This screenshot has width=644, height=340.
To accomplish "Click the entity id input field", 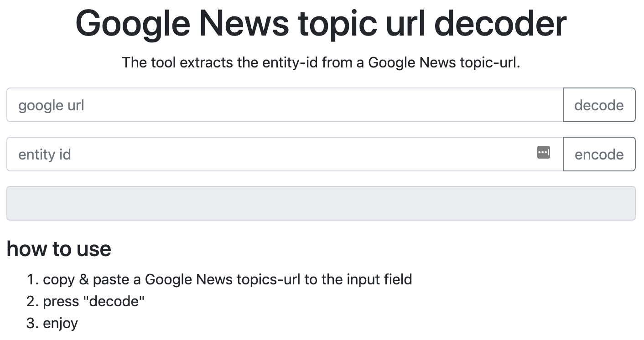I will (x=274, y=154).
